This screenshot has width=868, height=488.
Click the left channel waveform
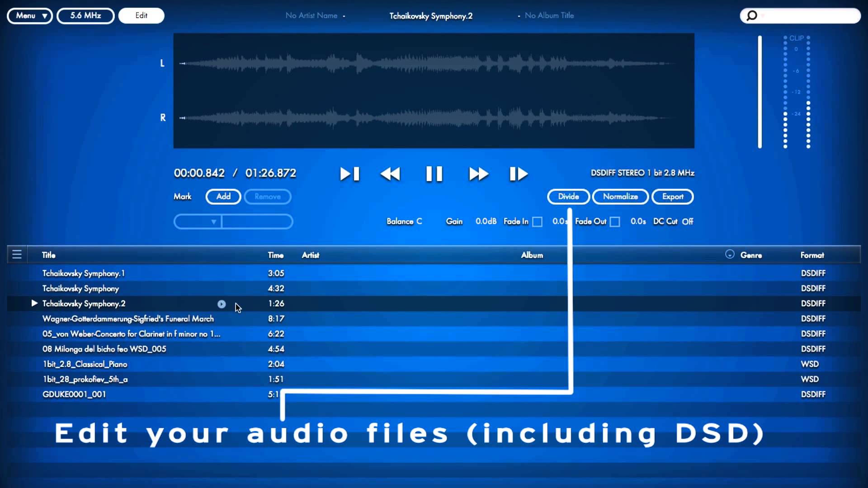tap(428, 64)
